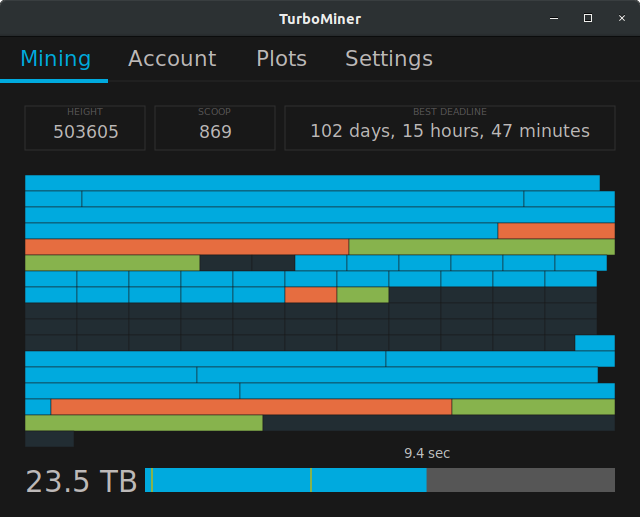Click the SCOOP label
Viewport: 640px width, 517px height.
[x=214, y=112]
